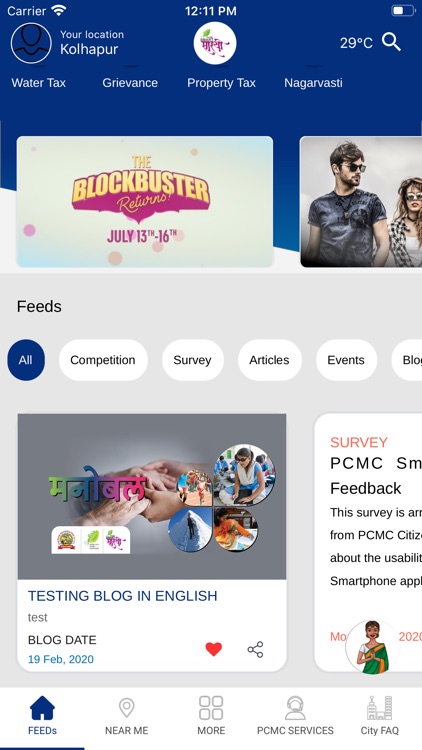Open the search magnifier icon
Screen dimensions: 422x750
(391, 43)
